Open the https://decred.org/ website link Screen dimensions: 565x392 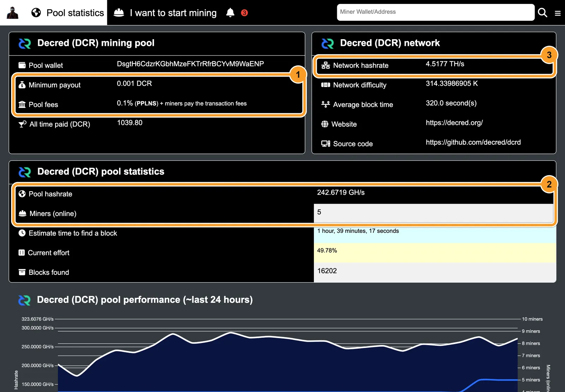(x=454, y=123)
